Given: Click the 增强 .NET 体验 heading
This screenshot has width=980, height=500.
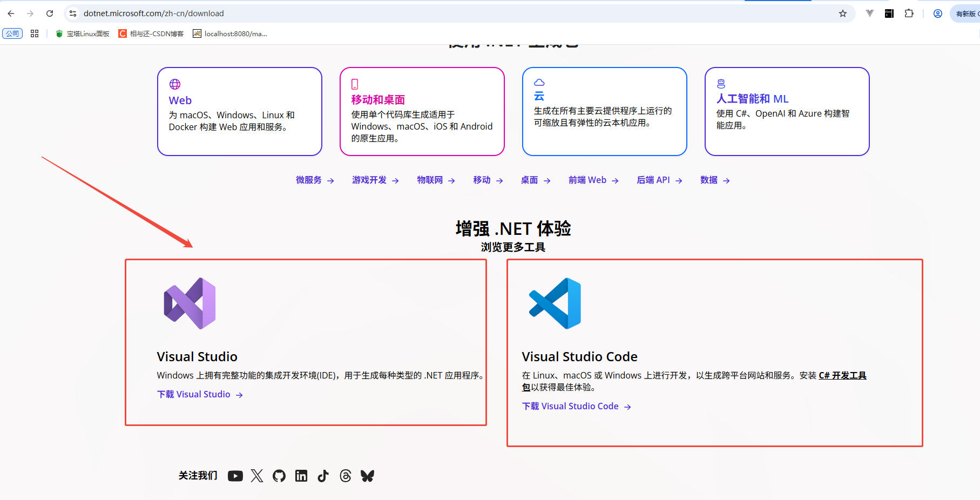Looking at the screenshot, I should 513,229.
